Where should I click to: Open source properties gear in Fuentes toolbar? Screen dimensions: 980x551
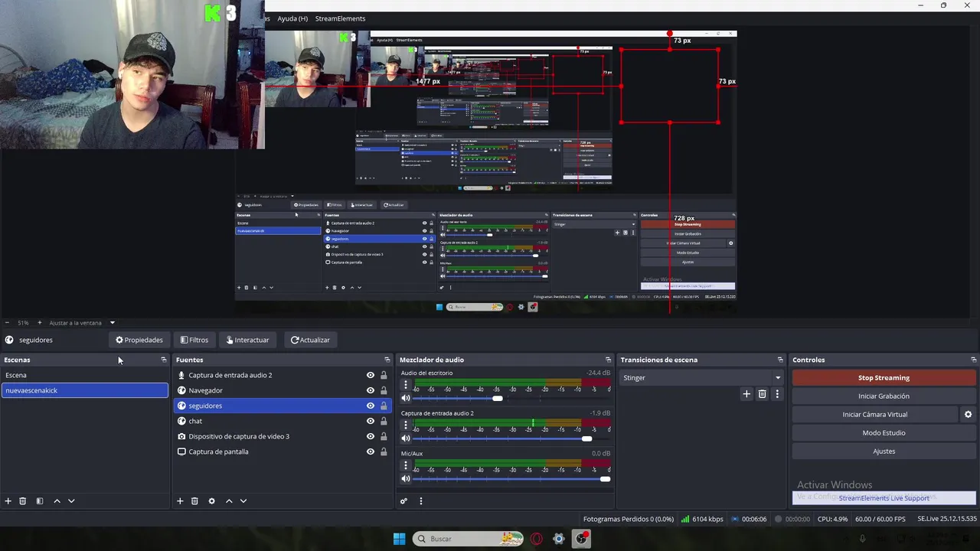(x=211, y=501)
